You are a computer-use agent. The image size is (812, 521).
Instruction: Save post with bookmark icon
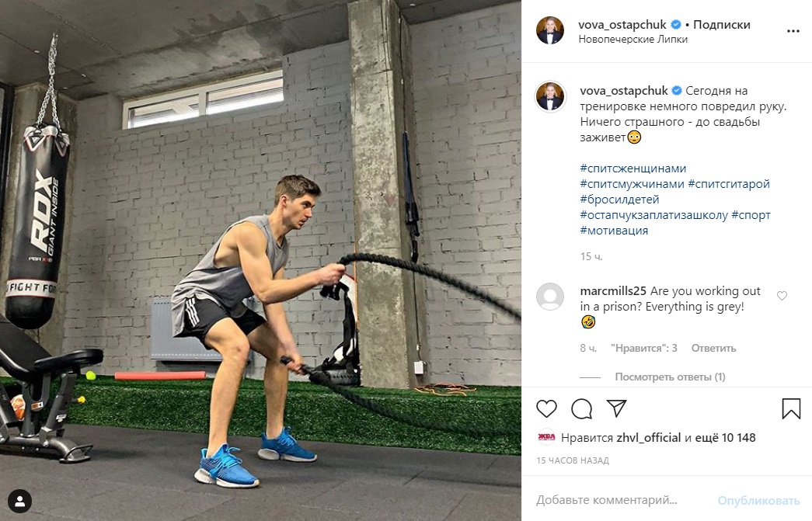click(791, 408)
